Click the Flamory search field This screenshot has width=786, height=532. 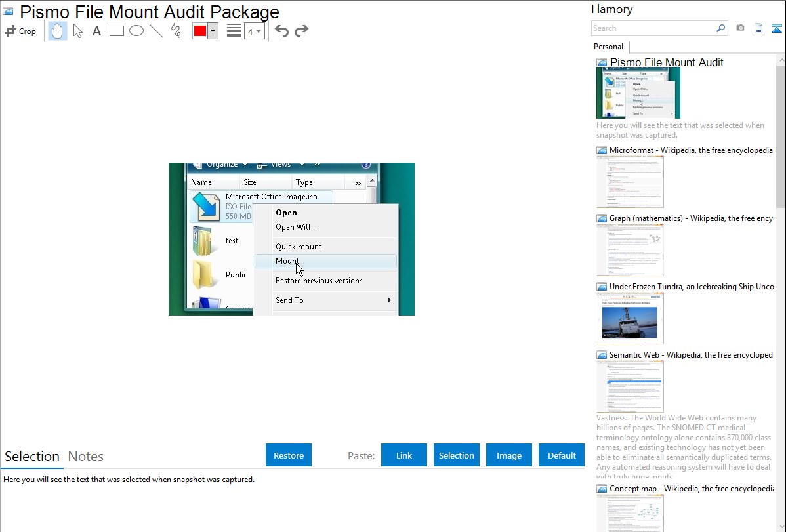[653, 28]
